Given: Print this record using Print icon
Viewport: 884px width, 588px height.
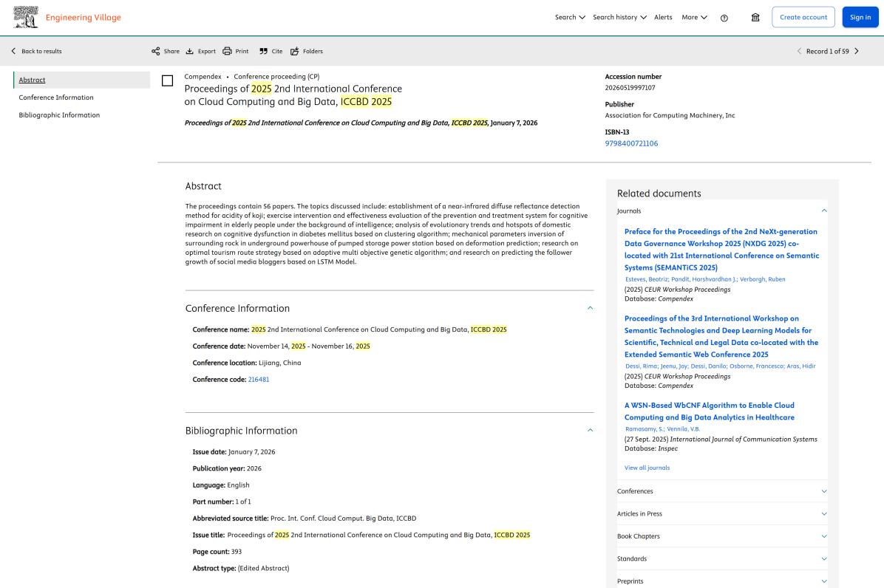Looking at the screenshot, I should click(228, 51).
